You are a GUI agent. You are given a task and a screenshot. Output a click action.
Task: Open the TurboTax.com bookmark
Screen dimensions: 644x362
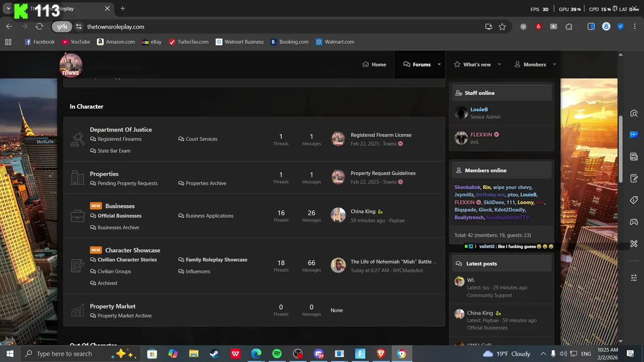click(x=188, y=42)
